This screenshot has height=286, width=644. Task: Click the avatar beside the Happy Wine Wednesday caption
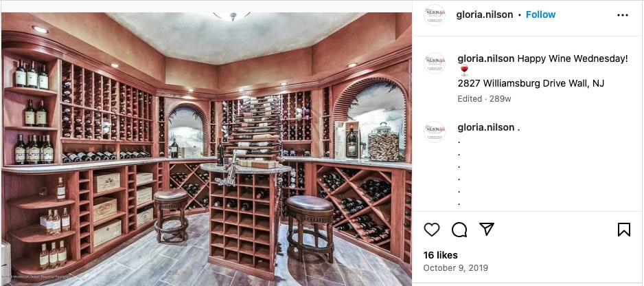pyautogui.click(x=435, y=63)
